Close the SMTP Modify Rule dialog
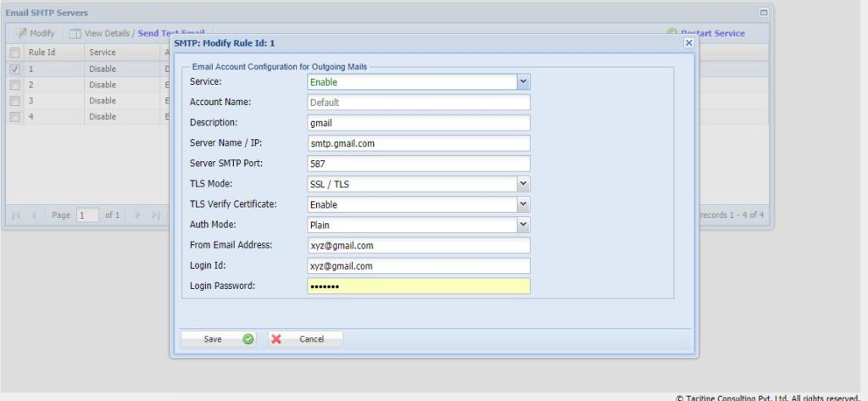This screenshot has height=401, width=868. [x=688, y=42]
